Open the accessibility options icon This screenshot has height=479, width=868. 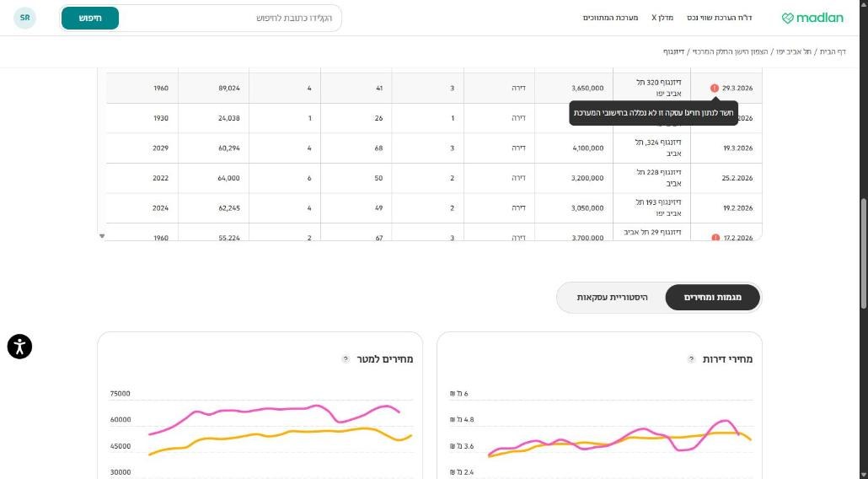pos(19,347)
